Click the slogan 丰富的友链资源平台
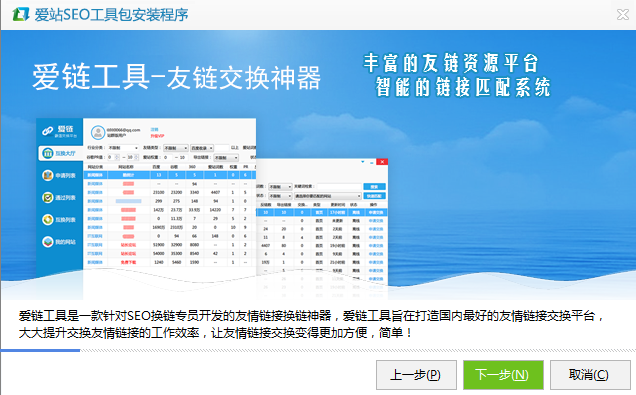This screenshot has width=636, height=395. pos(450,63)
